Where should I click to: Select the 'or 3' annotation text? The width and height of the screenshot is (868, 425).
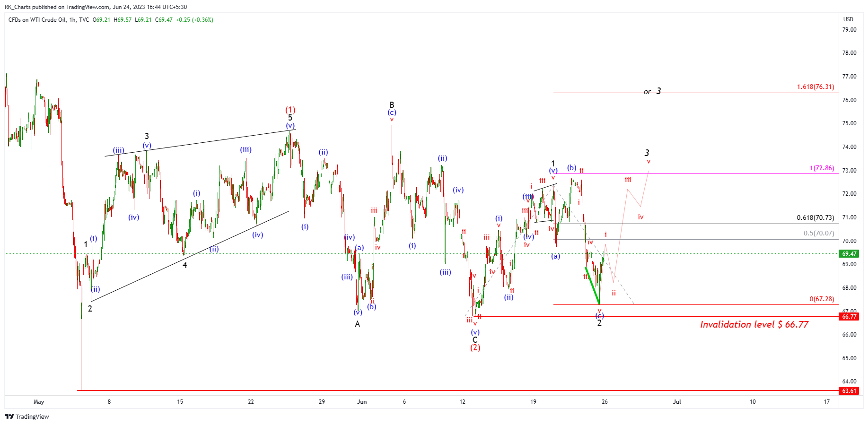[652, 91]
